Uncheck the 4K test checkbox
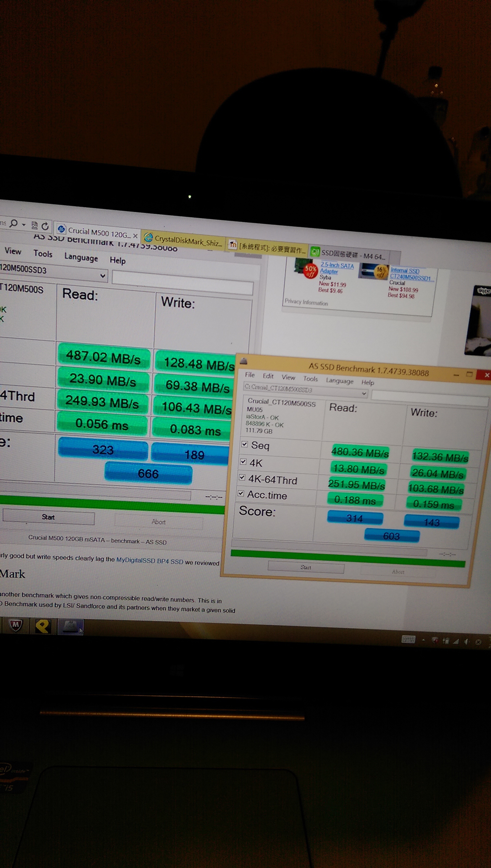The height and width of the screenshot is (868, 491). click(x=243, y=461)
